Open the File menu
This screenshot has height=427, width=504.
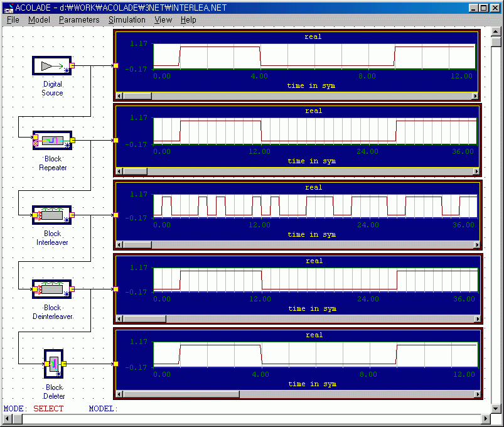click(13, 20)
